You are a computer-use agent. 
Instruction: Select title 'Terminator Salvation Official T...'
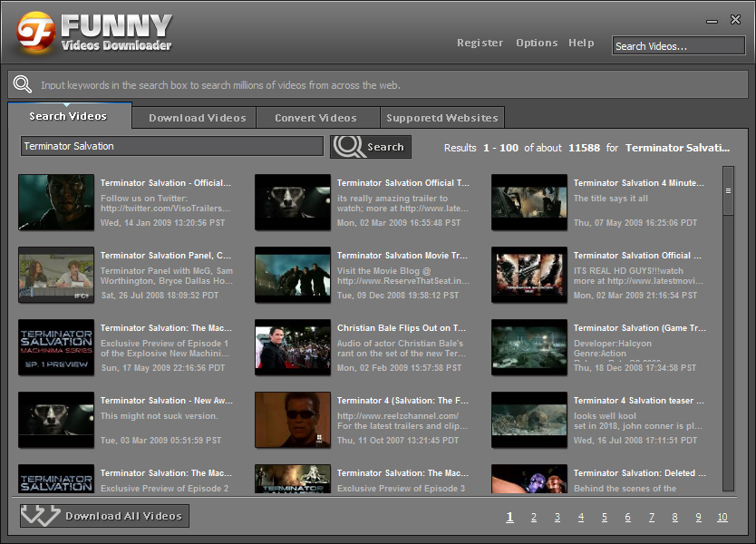402,183
